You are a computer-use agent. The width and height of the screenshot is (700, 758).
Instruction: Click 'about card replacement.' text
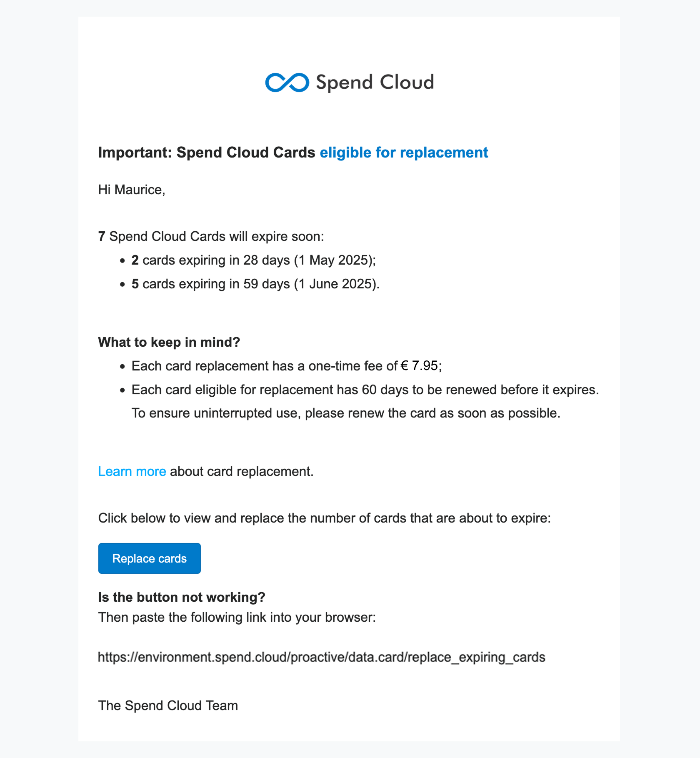click(242, 471)
